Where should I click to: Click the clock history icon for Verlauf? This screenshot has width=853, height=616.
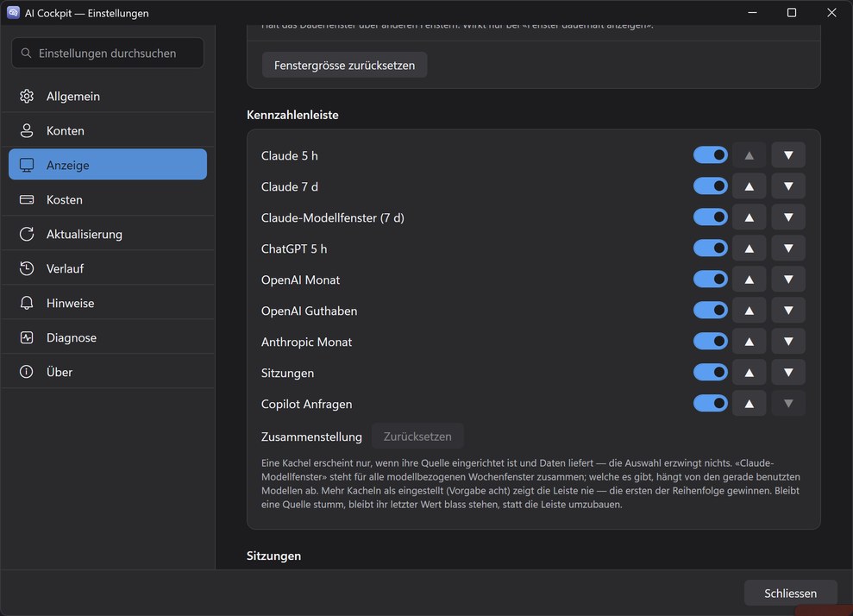pyautogui.click(x=27, y=268)
